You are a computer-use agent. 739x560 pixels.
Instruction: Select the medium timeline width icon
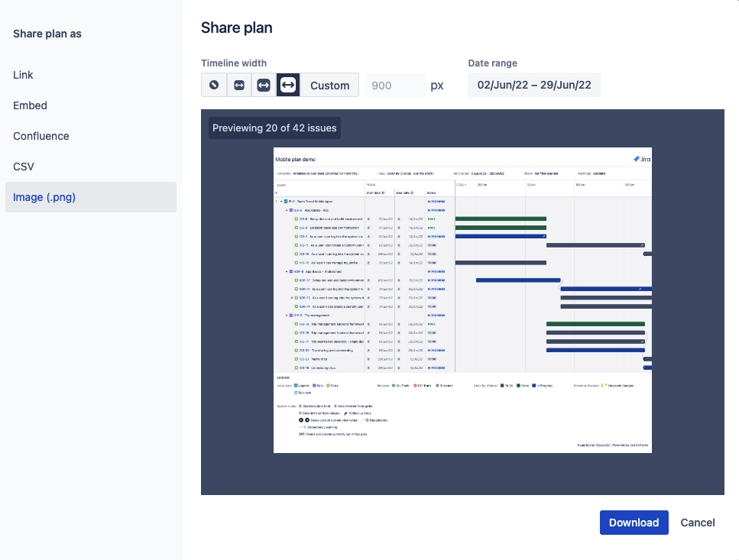click(x=263, y=85)
